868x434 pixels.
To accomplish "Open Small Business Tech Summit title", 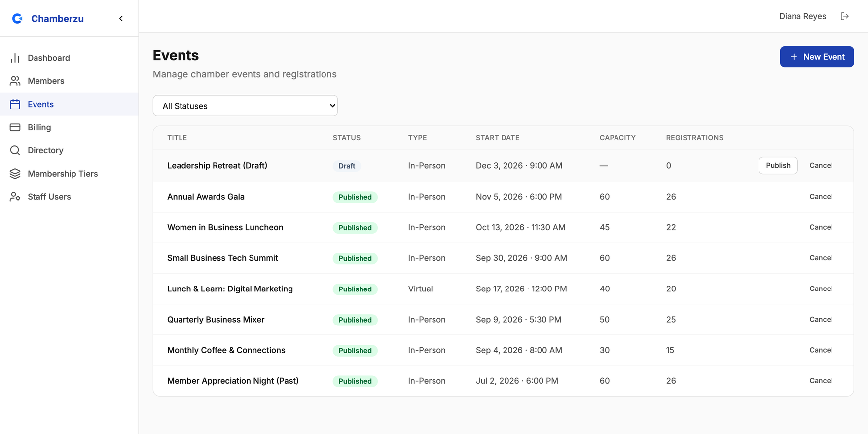I will [x=222, y=258].
